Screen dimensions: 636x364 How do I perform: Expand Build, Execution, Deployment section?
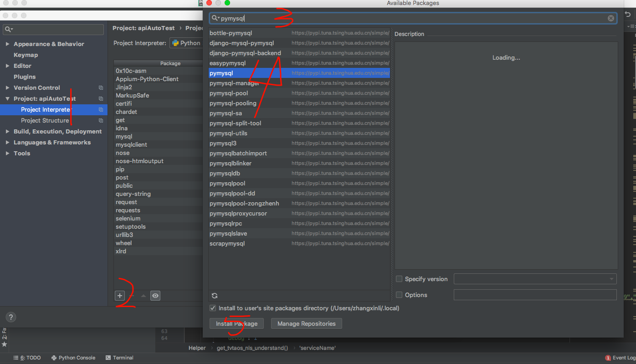coord(7,132)
